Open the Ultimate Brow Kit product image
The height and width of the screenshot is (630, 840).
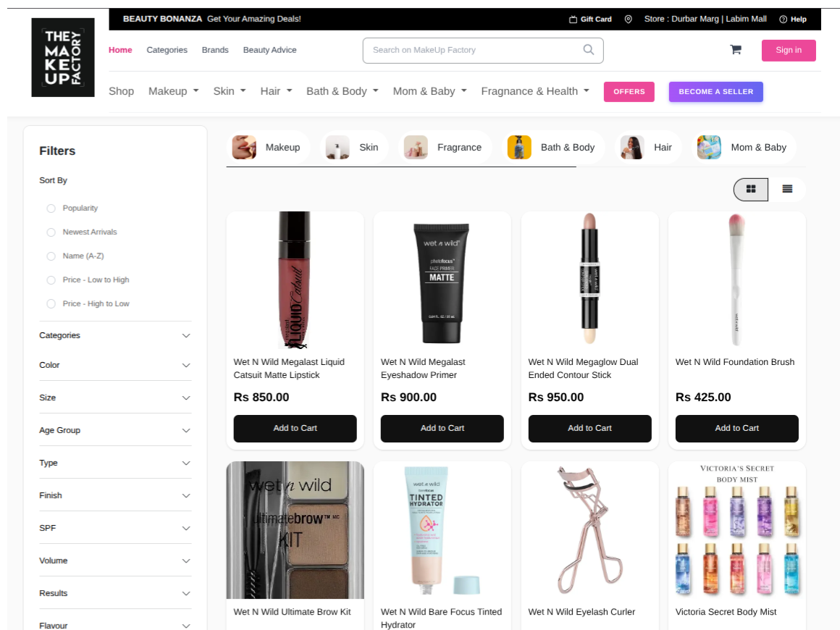click(295, 530)
